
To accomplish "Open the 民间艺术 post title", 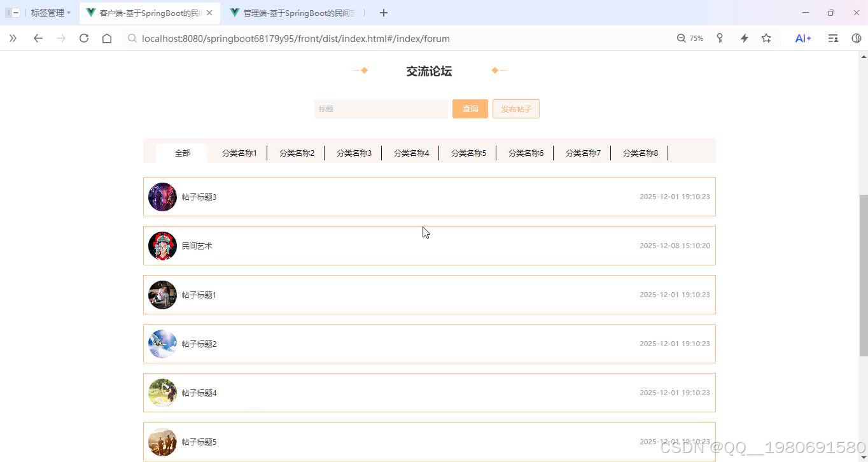I will pos(197,246).
